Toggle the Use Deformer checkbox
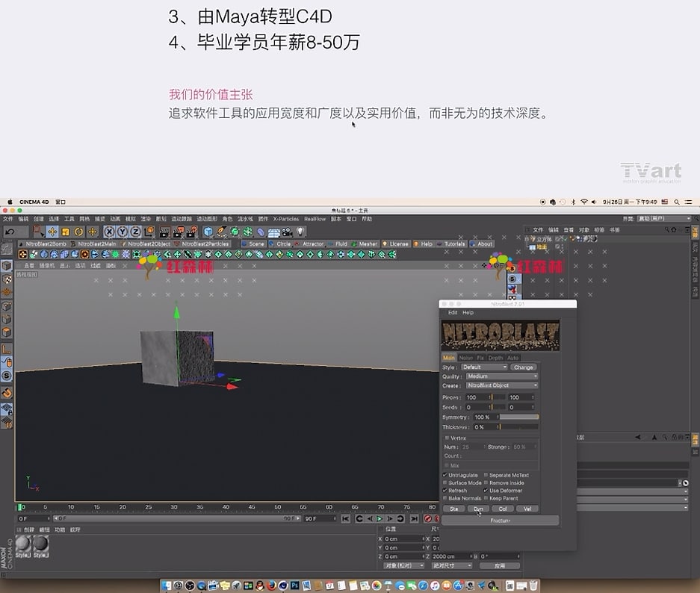This screenshot has width=700, height=593. coord(486,491)
